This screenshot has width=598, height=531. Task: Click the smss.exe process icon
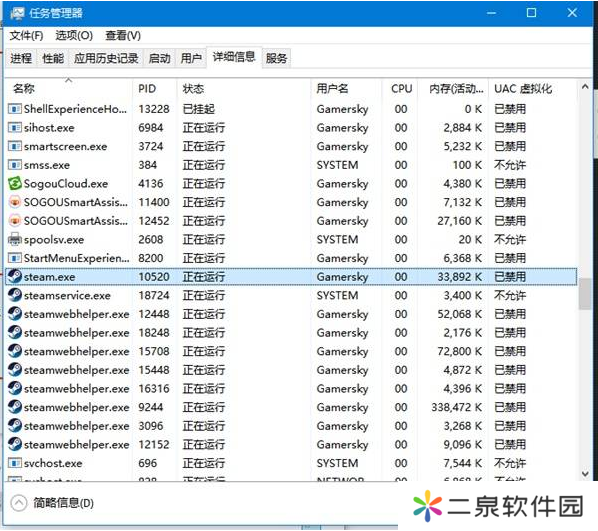[x=15, y=165]
